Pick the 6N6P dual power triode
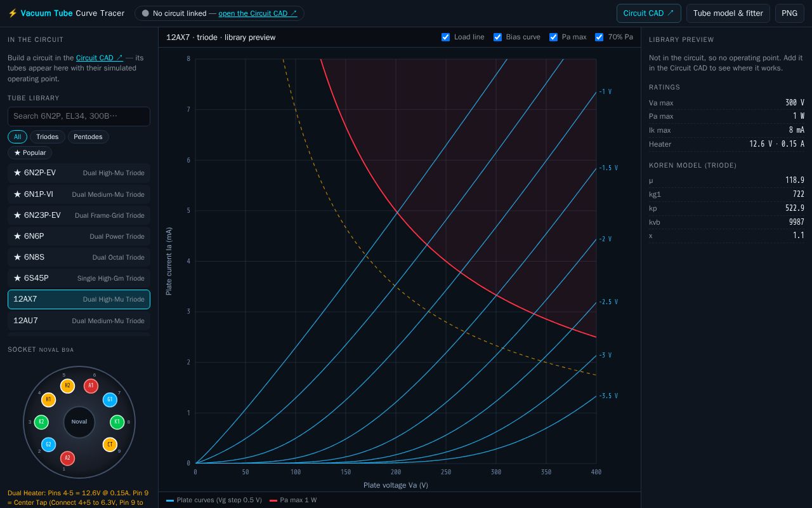The height and width of the screenshot is (508, 812). (x=79, y=236)
